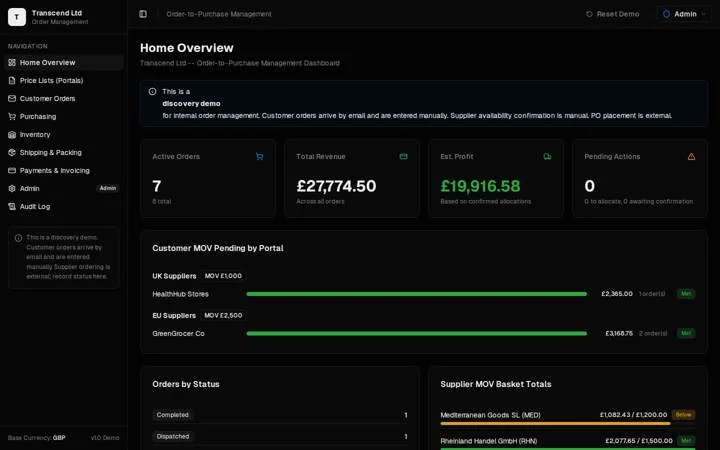720x450 pixels.
Task: Go to Home Overview page
Action: [63, 62]
